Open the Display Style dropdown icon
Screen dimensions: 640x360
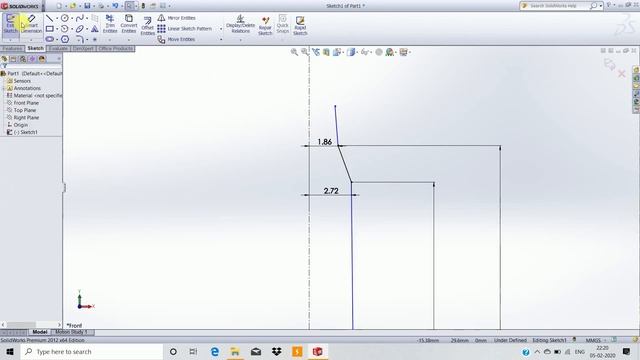(x=351, y=52)
